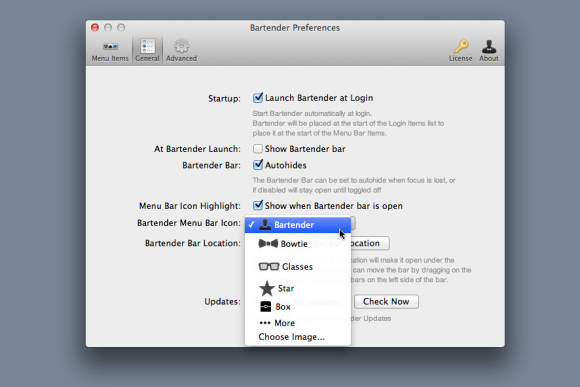
Task: Select Choose Image... menu entry
Action: point(298,337)
